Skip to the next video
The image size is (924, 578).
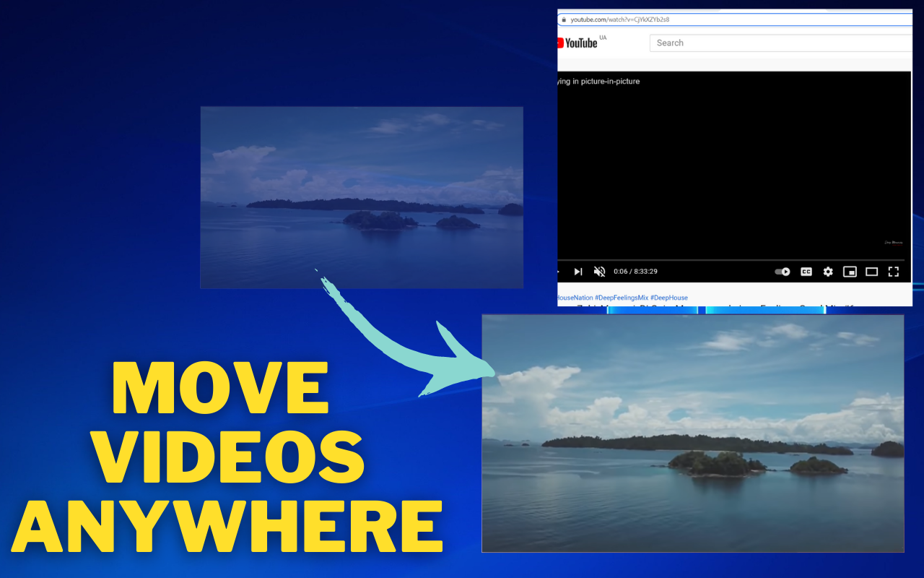coord(578,272)
